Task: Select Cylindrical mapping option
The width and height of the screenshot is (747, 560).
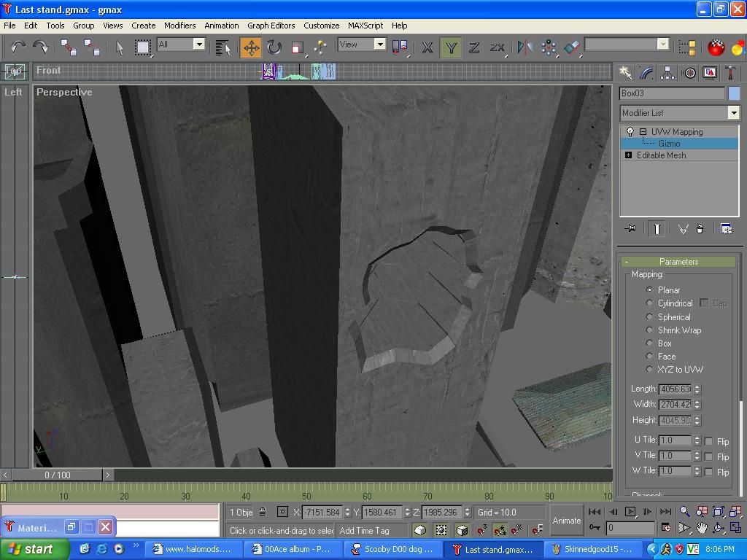Action: (x=649, y=303)
